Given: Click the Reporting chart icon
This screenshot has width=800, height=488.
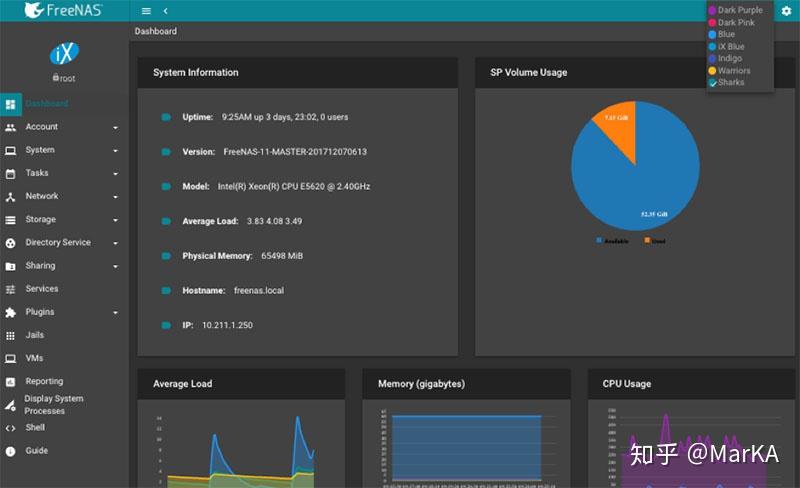Looking at the screenshot, I should coord(10,382).
